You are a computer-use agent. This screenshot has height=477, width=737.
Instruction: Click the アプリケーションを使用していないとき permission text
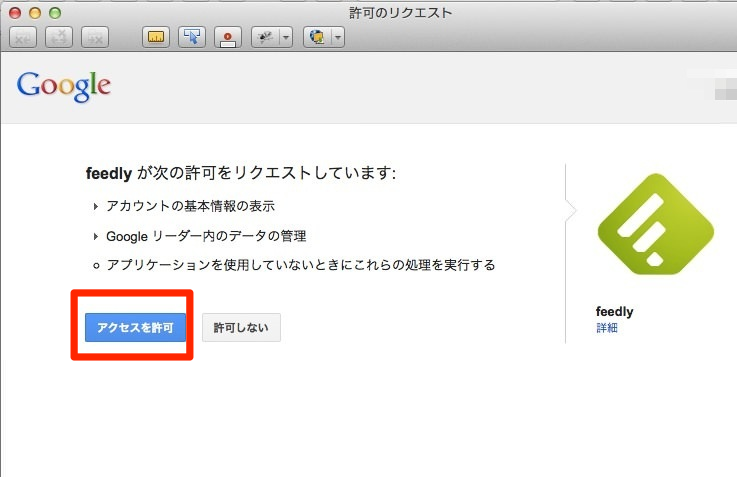[301, 265]
